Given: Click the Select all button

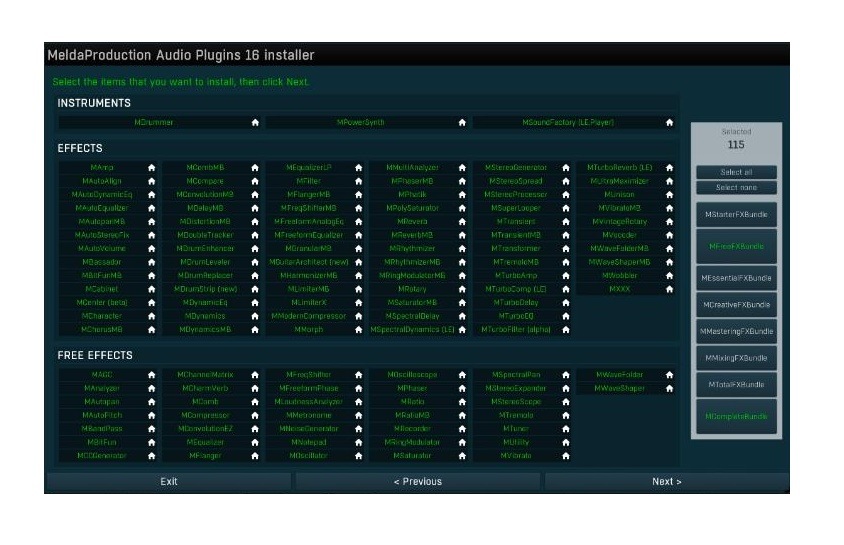Looking at the screenshot, I should pos(736,172).
